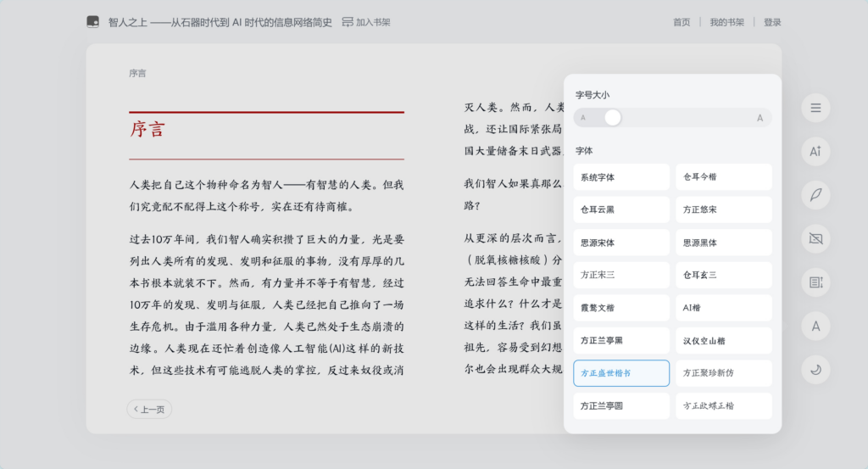Choose the 思源宋体 font
The image size is (868, 469).
tap(621, 243)
